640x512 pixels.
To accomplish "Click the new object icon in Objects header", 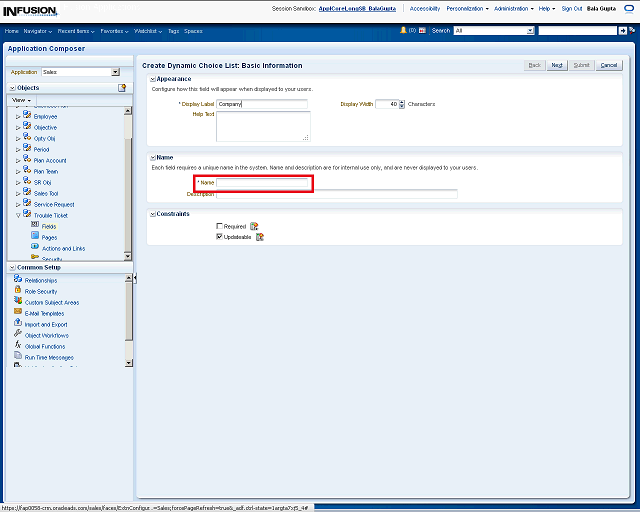I will (122, 88).
